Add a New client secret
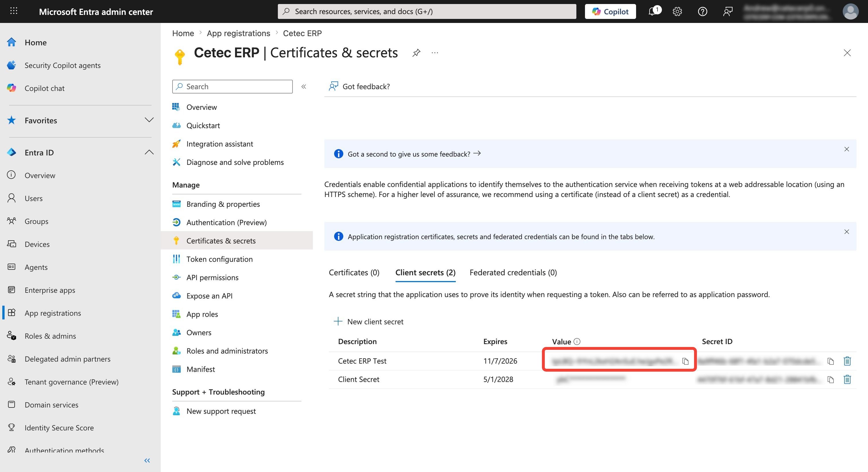 (368, 321)
